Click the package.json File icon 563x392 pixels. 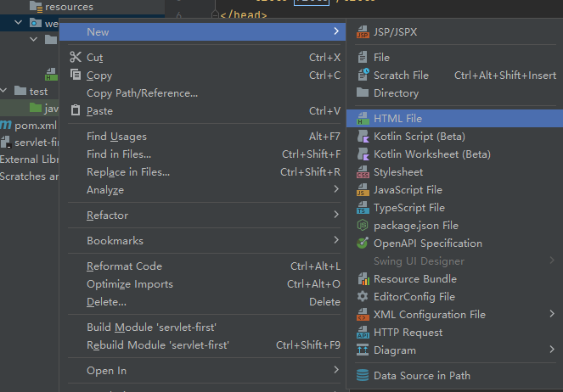click(363, 226)
